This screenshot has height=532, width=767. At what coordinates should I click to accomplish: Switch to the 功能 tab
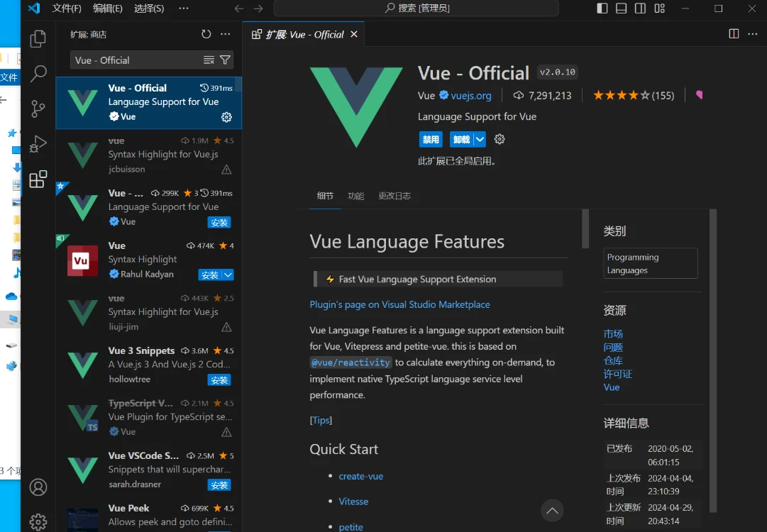(355, 196)
